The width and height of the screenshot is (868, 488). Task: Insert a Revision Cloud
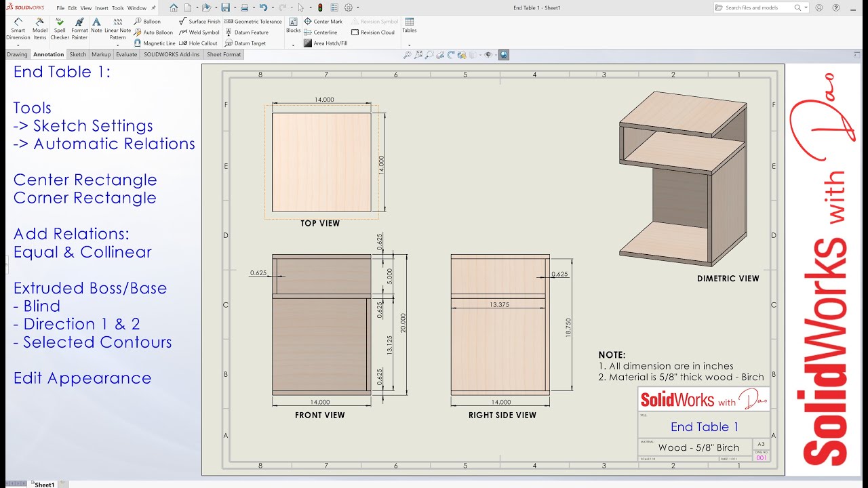coord(372,33)
